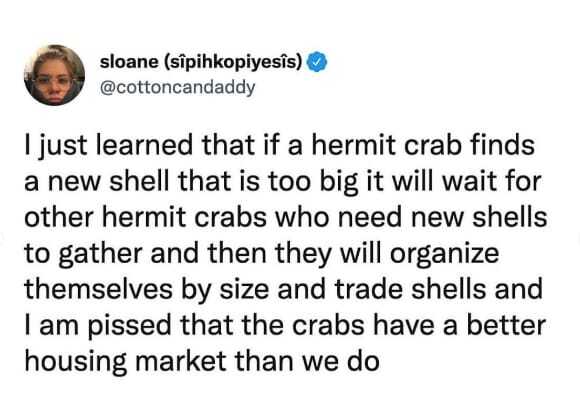Click the blue verified checkmark badge
The height and width of the screenshot is (420, 580).
pyautogui.click(x=317, y=63)
